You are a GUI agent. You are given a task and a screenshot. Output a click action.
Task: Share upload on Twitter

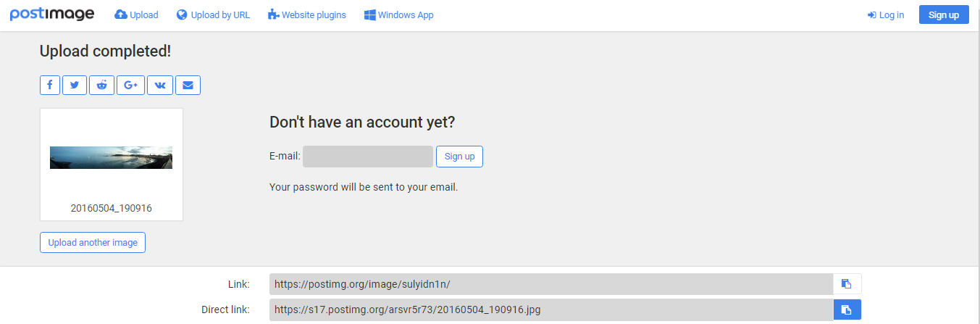(x=74, y=85)
